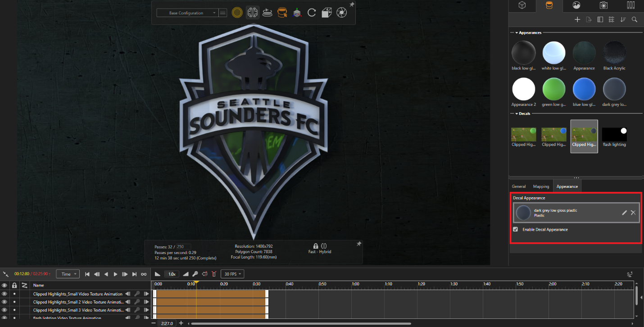Open the Time mode dropdown

click(x=68, y=274)
